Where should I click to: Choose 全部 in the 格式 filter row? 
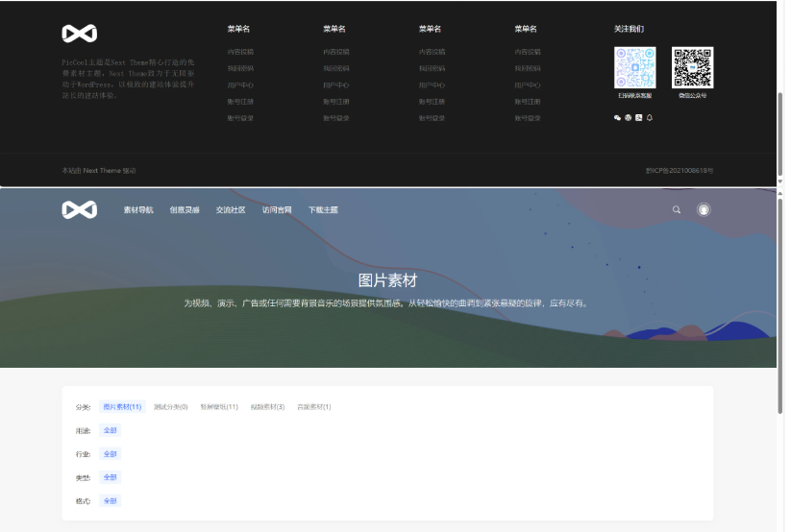point(110,500)
